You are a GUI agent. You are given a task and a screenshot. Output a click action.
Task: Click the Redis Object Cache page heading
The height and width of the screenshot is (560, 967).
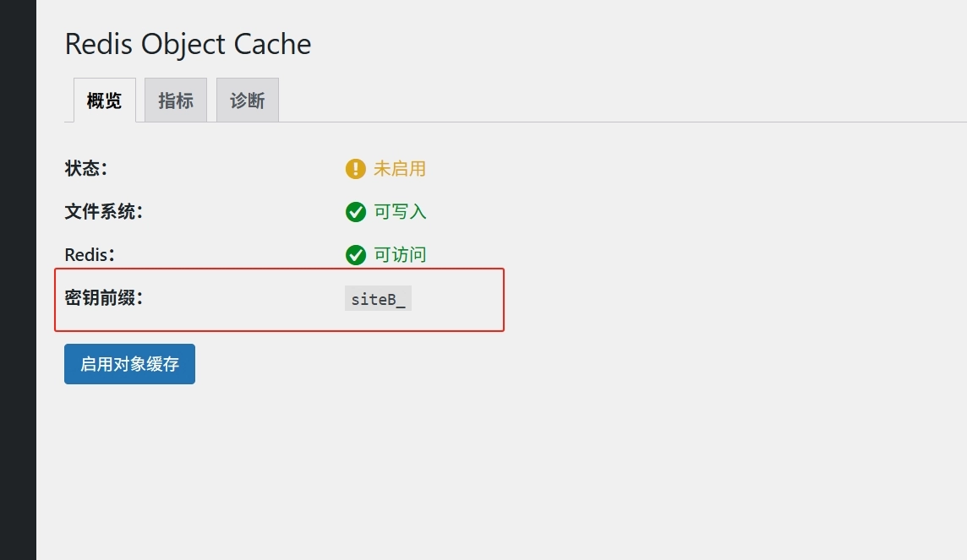click(188, 45)
